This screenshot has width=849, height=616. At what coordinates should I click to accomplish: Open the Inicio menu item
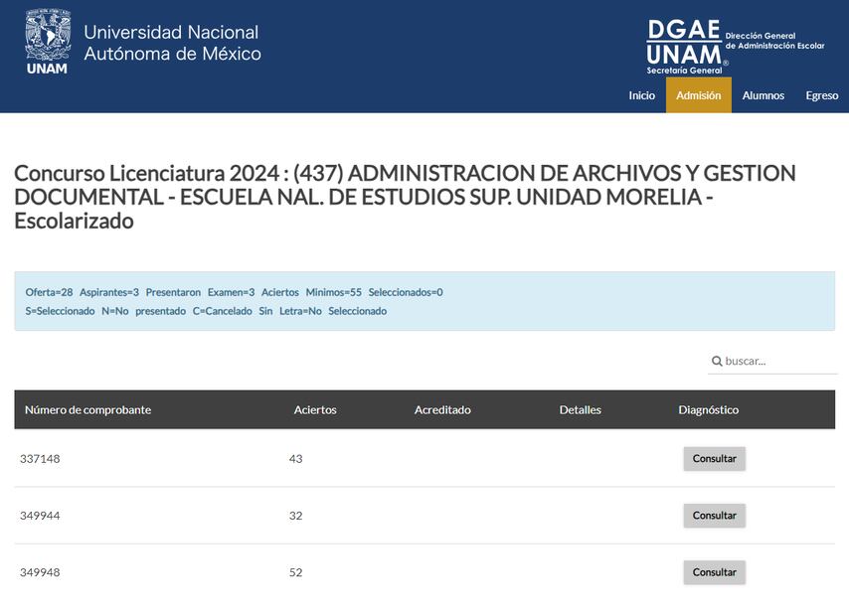point(641,95)
